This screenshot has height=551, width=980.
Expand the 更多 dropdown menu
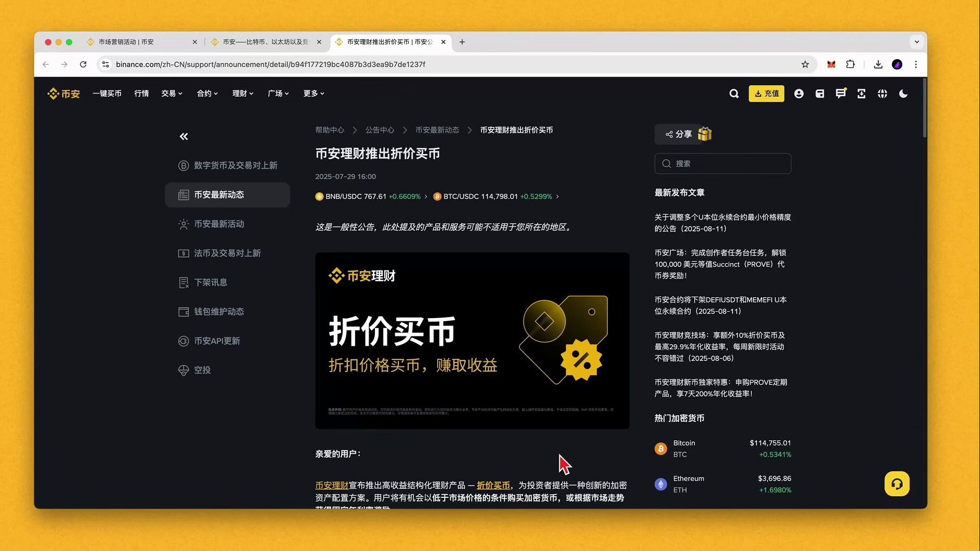click(x=312, y=93)
